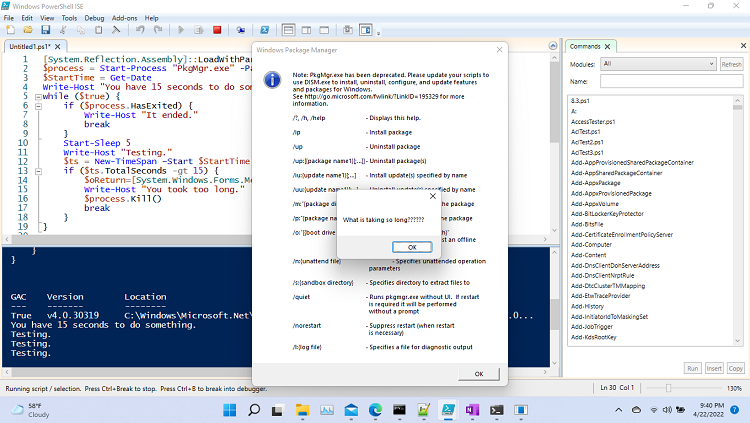This screenshot has width=750, height=423.
Task: Select Add-AppxPackage in the command list
Action: pos(596,183)
